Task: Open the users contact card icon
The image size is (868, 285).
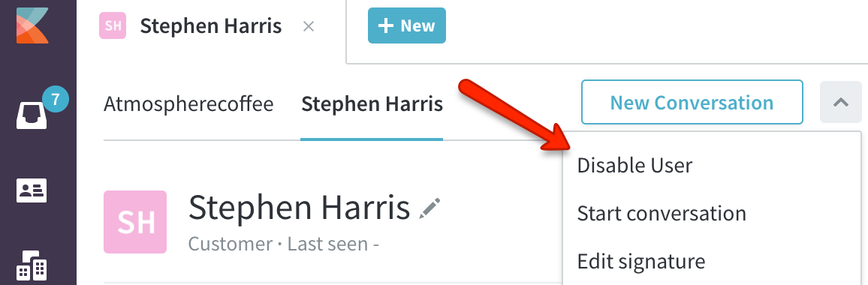Action: (32, 190)
